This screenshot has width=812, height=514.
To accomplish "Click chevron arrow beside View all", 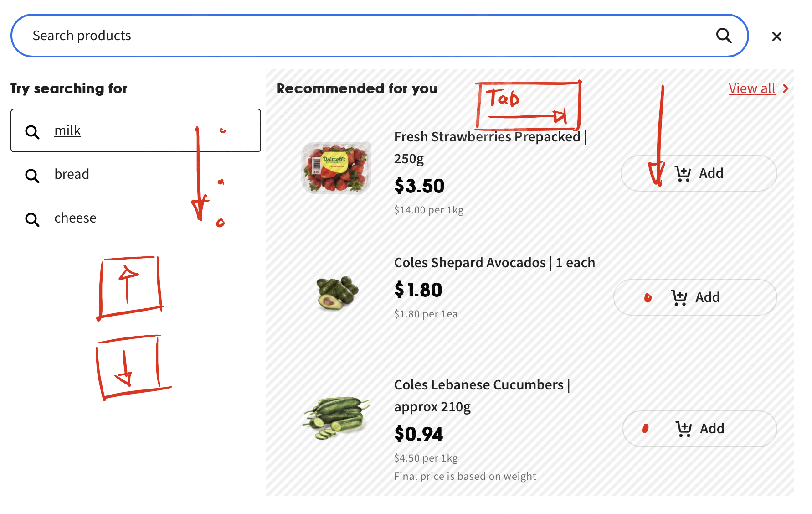I will [x=786, y=88].
